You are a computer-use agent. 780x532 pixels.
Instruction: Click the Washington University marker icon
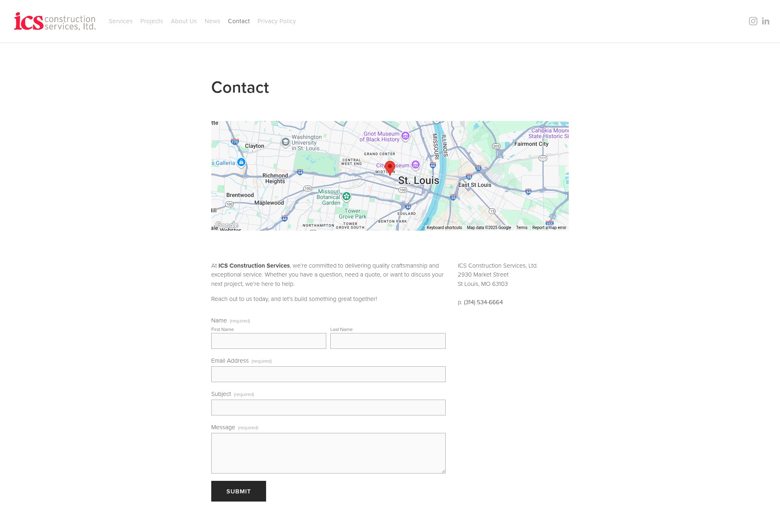[x=286, y=142]
